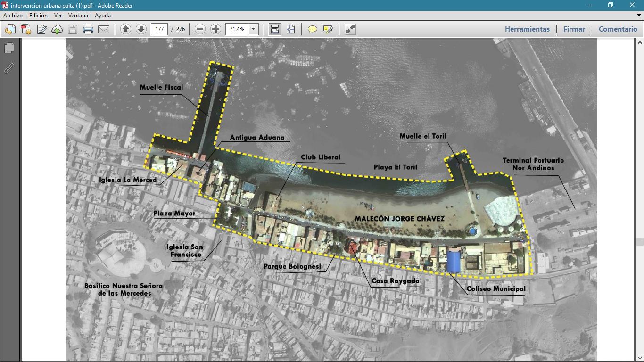Viewport: 644px width, 362px height.
Task: Click the "MALECÓN JORGE CHÁVEZ" label
Action: pyautogui.click(x=400, y=219)
